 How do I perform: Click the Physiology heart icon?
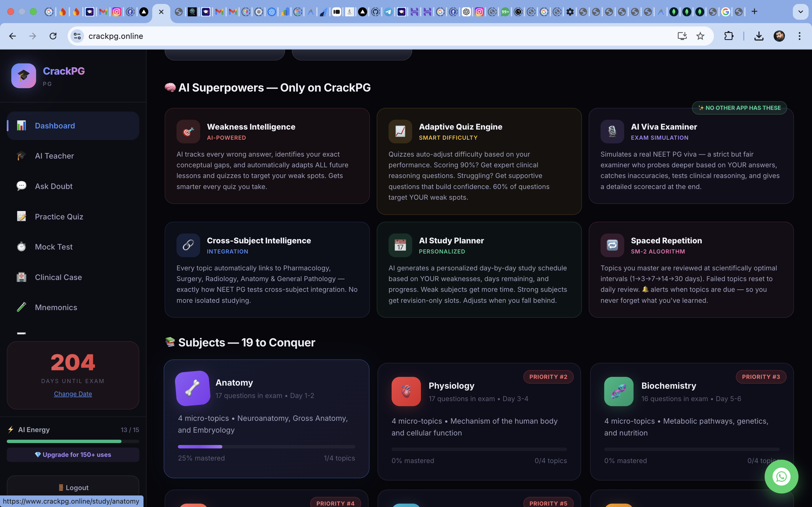point(406,391)
